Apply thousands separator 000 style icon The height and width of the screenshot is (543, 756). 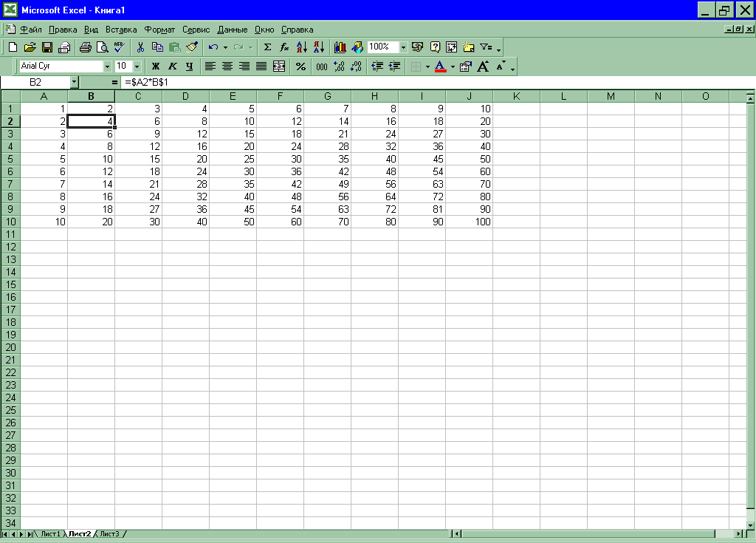[x=322, y=66]
